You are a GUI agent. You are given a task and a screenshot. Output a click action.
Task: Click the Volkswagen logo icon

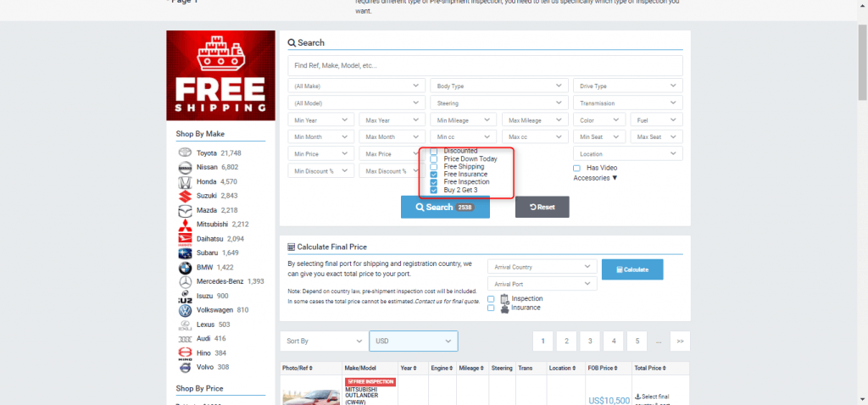[184, 310]
